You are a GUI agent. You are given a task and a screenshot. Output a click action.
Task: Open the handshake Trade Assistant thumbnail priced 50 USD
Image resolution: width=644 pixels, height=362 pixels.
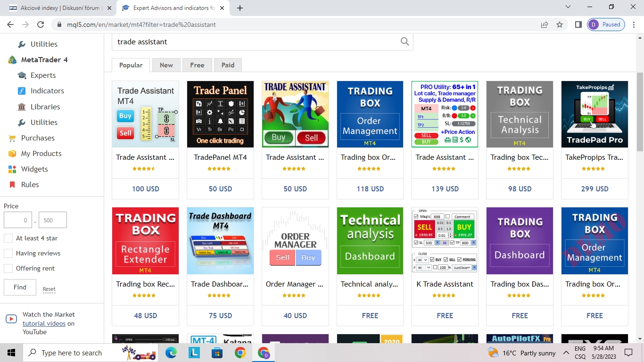coord(295,114)
